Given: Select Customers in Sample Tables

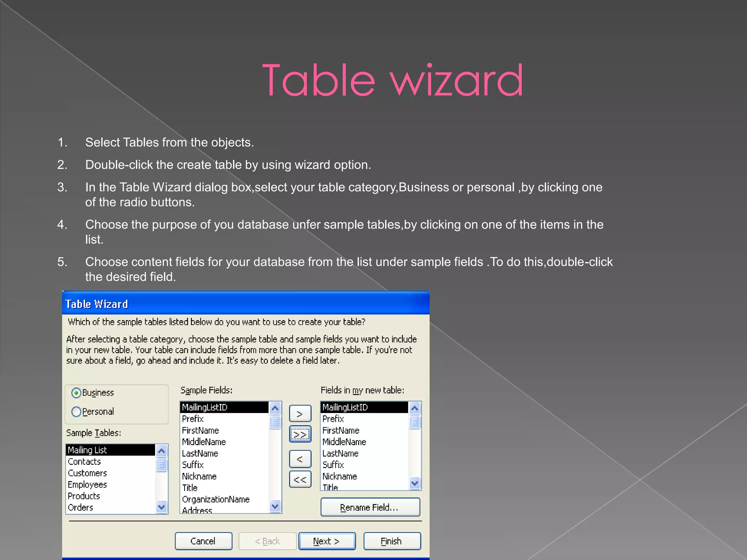Looking at the screenshot, I should click(x=111, y=473).
